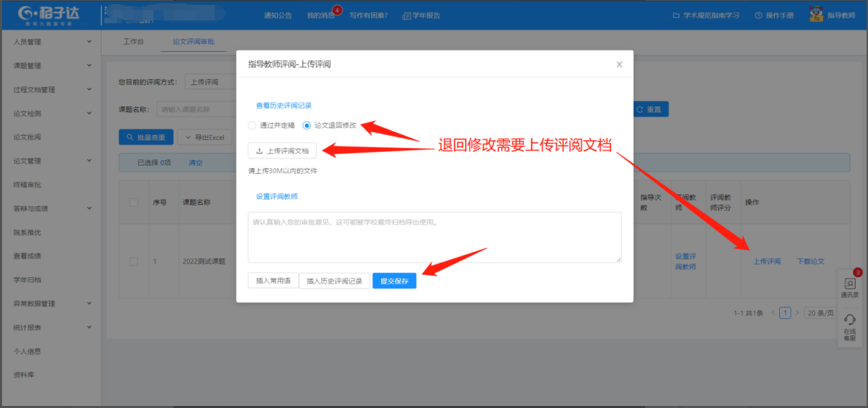868x408 pixels.
Task: Expand 人员管理 sidebar menu
Action: [x=89, y=42]
